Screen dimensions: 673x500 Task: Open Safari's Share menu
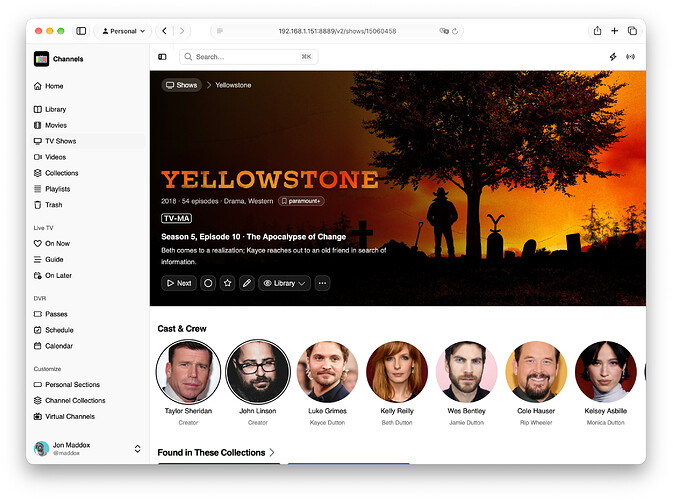point(597,30)
